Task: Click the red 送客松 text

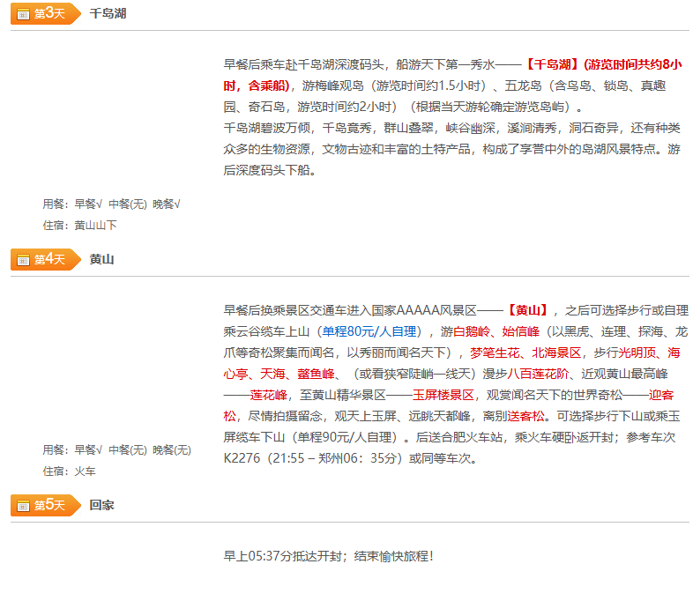Action: click(526, 417)
